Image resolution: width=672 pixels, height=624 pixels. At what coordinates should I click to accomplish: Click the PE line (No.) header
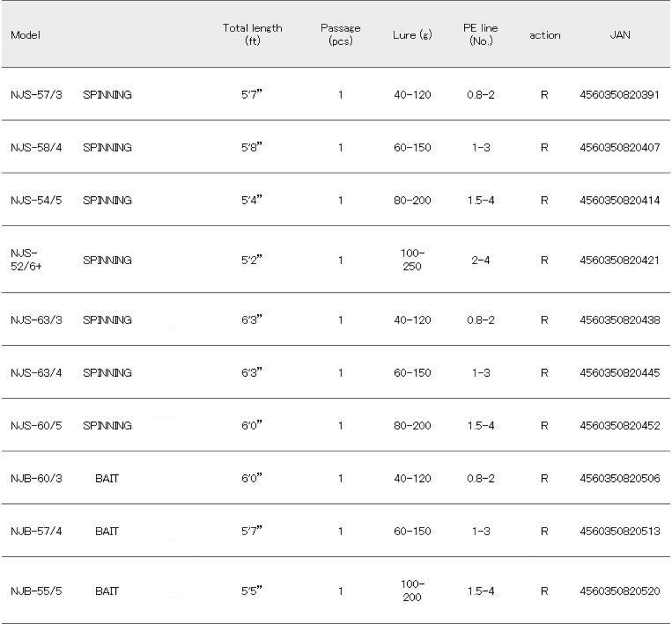coord(480,35)
